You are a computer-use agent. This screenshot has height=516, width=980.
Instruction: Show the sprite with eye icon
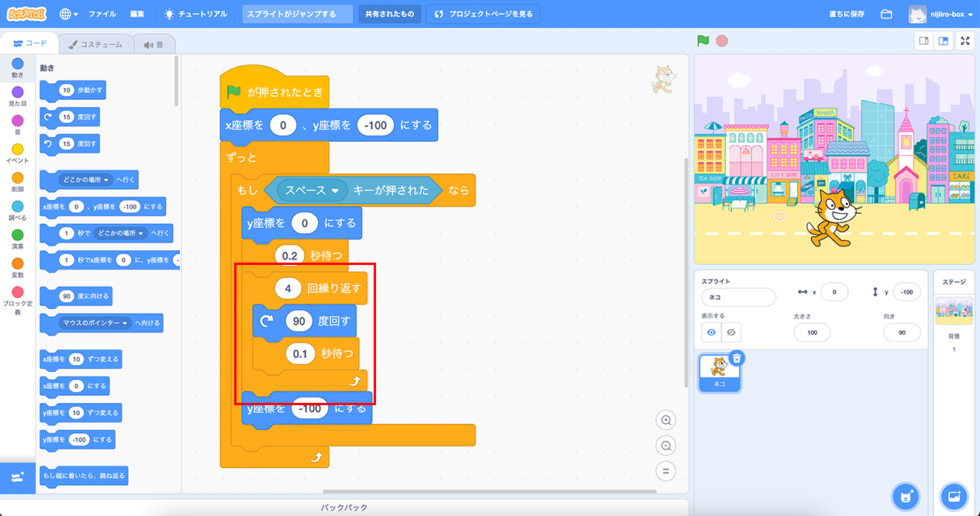click(x=711, y=332)
